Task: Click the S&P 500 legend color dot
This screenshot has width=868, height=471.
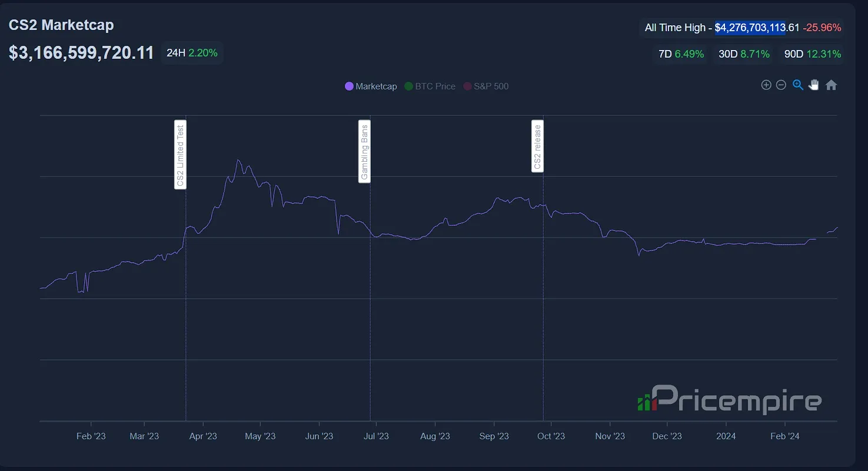Action: 468,86
